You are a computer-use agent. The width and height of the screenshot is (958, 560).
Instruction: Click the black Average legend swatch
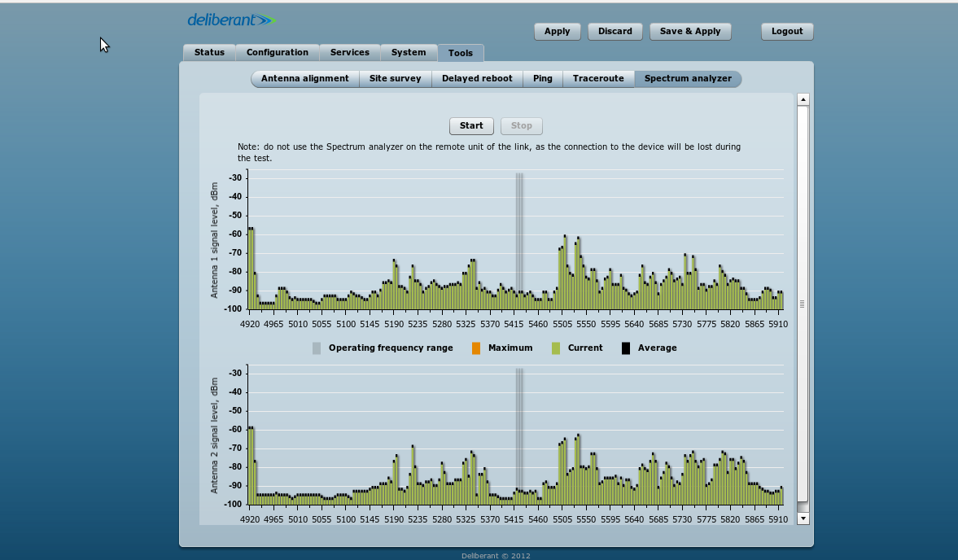[626, 348]
